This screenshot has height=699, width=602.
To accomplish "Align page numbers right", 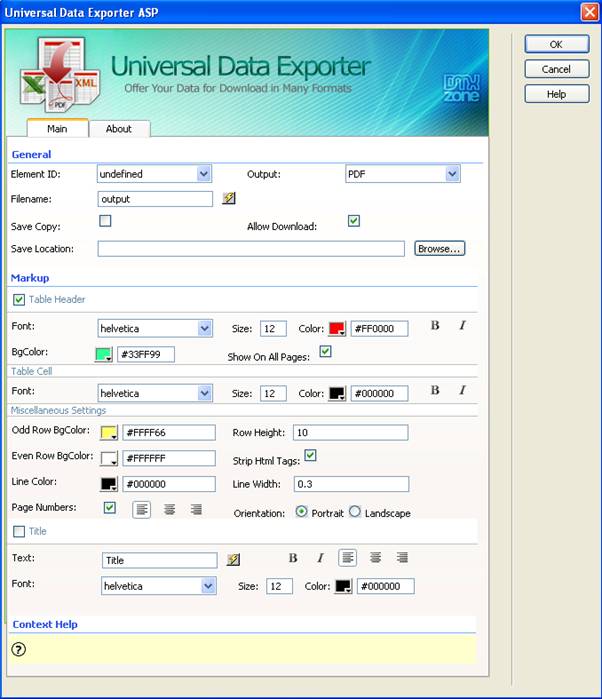I will (196, 509).
